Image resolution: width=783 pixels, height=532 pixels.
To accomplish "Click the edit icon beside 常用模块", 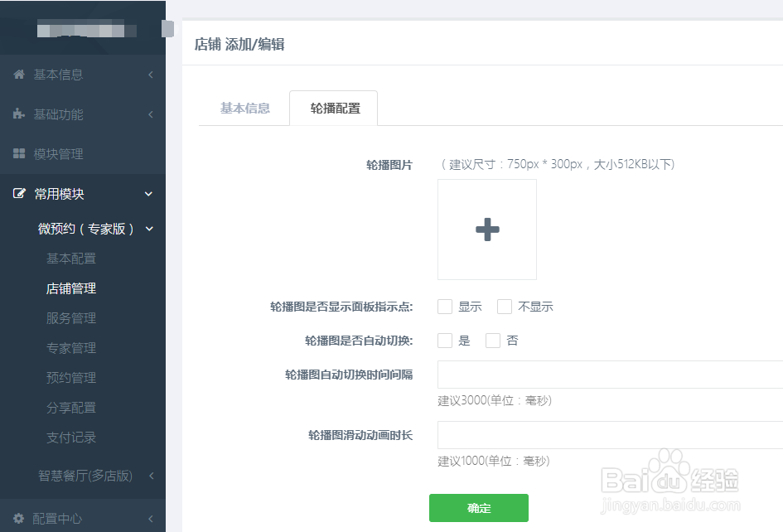I will click(x=19, y=193).
